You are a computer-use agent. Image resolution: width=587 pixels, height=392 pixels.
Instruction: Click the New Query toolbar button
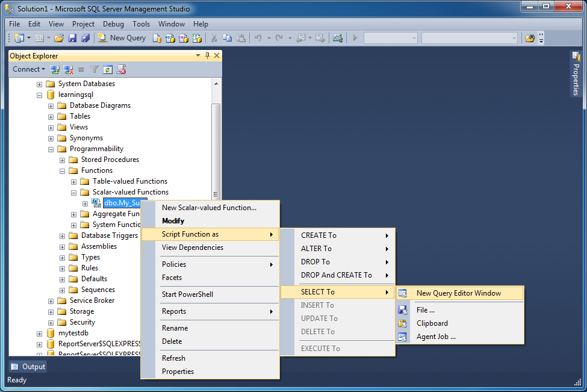click(x=122, y=38)
